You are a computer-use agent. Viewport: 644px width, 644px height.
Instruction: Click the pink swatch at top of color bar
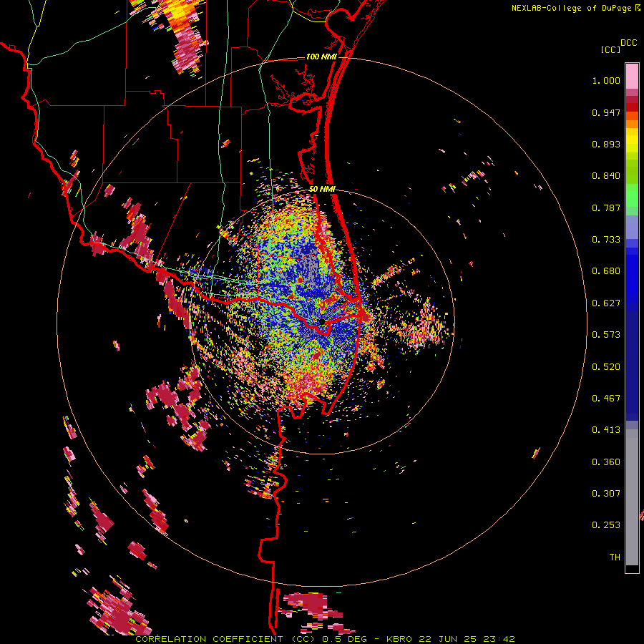tap(632, 76)
